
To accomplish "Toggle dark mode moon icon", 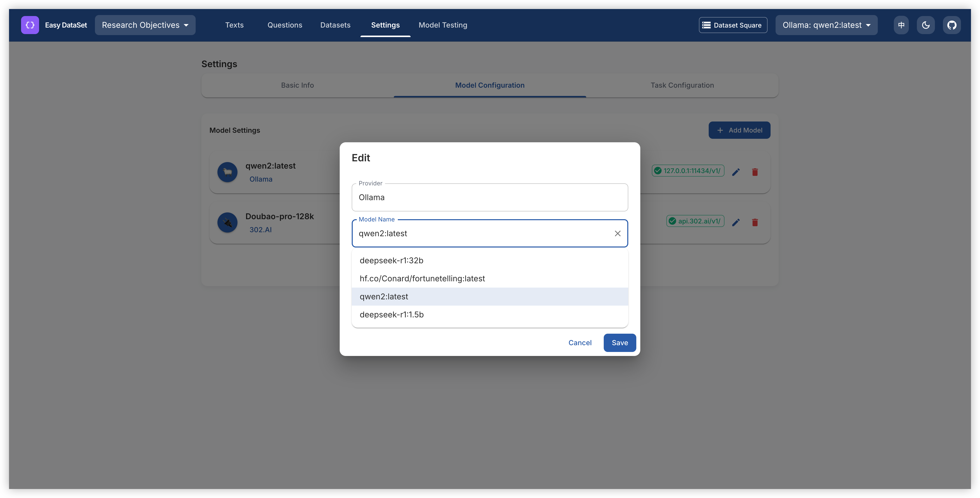I will coord(926,25).
